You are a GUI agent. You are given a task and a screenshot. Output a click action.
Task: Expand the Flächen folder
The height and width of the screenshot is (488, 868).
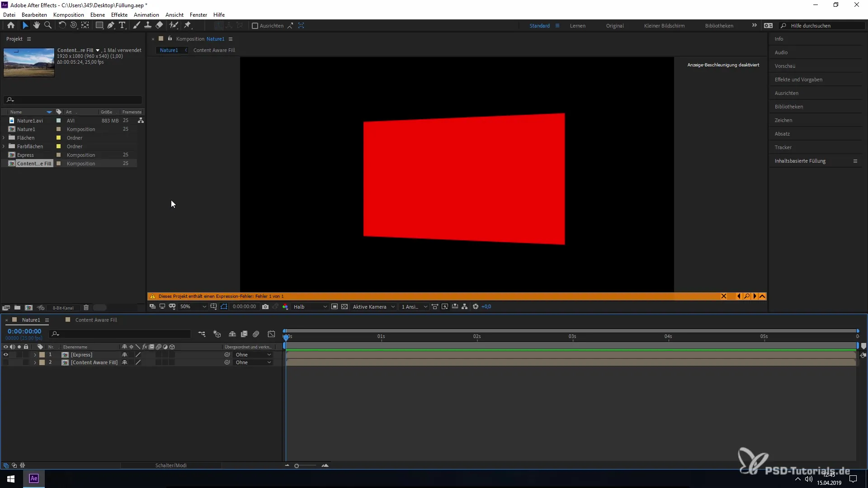pos(4,138)
